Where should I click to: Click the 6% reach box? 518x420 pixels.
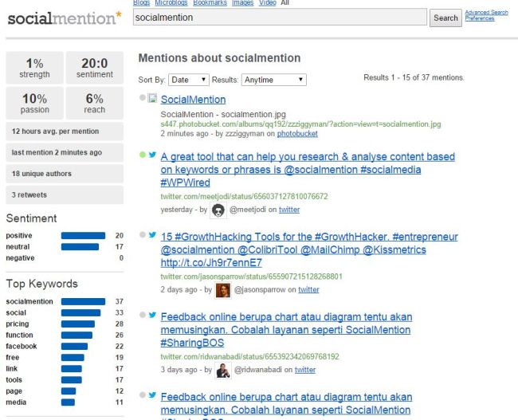[95, 103]
